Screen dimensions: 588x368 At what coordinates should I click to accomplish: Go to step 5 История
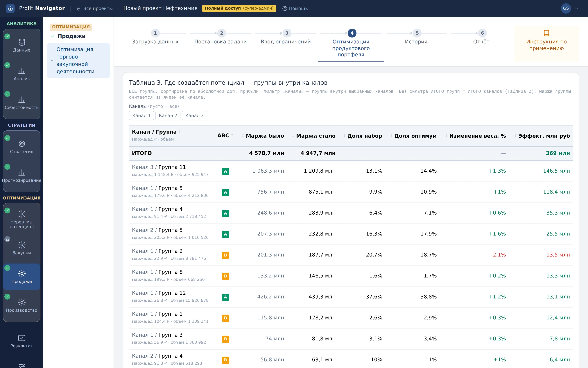point(416,37)
